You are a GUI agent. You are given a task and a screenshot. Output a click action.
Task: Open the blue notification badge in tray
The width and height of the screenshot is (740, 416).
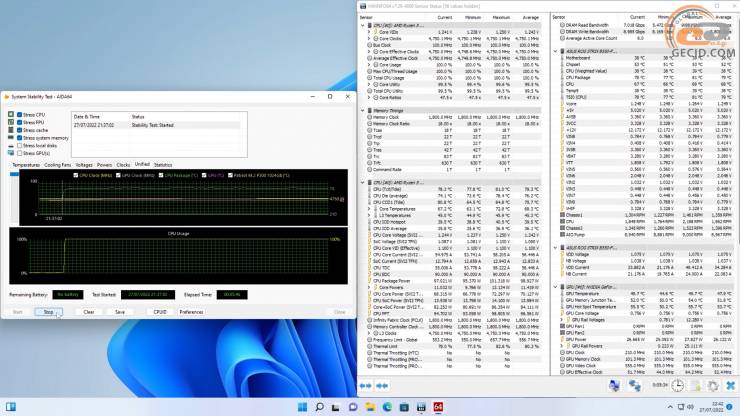pos(730,407)
